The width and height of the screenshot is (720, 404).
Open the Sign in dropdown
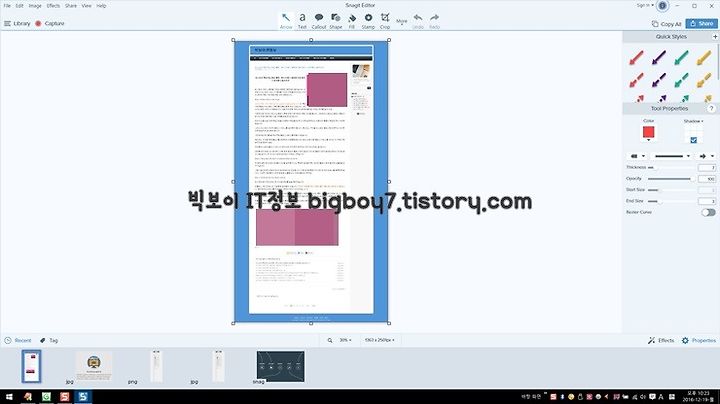tap(645, 6)
